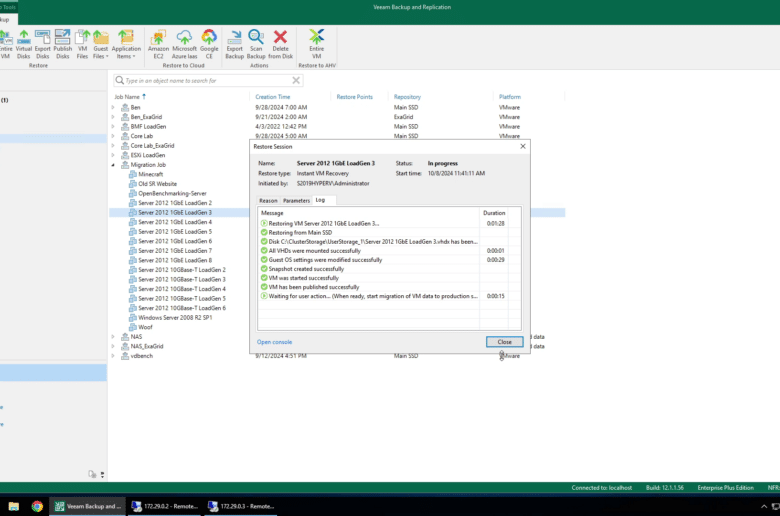The image size is (780, 516).
Task: Click Entire VM Restore to AHV
Action: (x=316, y=44)
